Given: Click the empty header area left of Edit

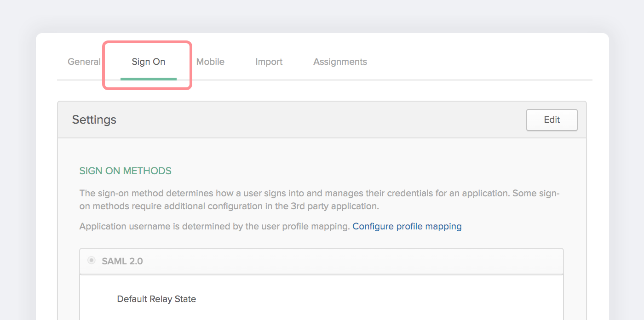Looking at the screenshot, I should click(x=322, y=120).
